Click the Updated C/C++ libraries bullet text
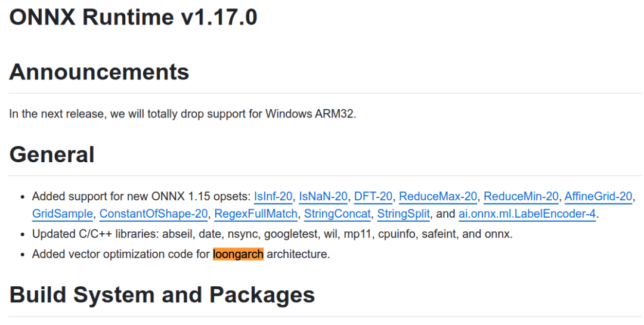644x325 pixels. 272,234
